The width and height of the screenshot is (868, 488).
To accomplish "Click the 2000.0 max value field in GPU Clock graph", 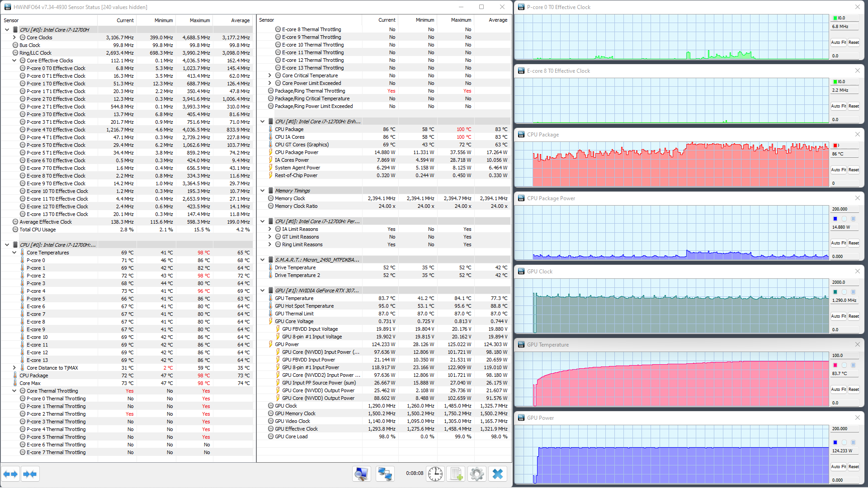I will [844, 282].
